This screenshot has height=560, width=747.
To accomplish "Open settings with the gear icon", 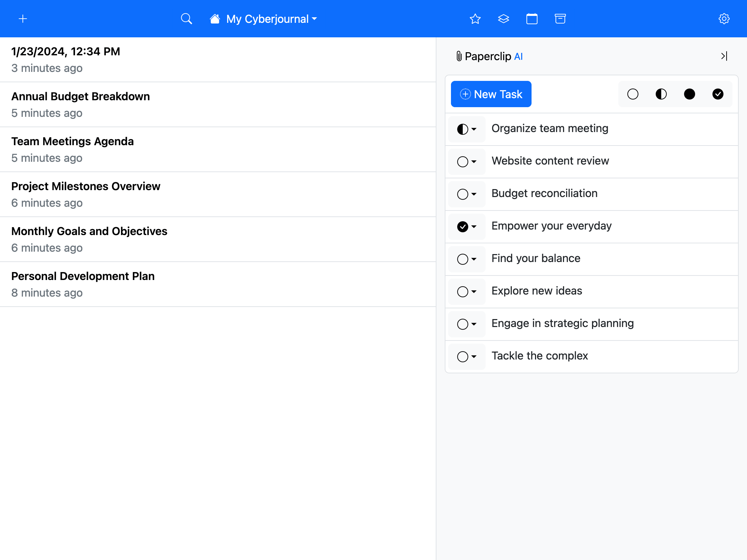I will (724, 18).
